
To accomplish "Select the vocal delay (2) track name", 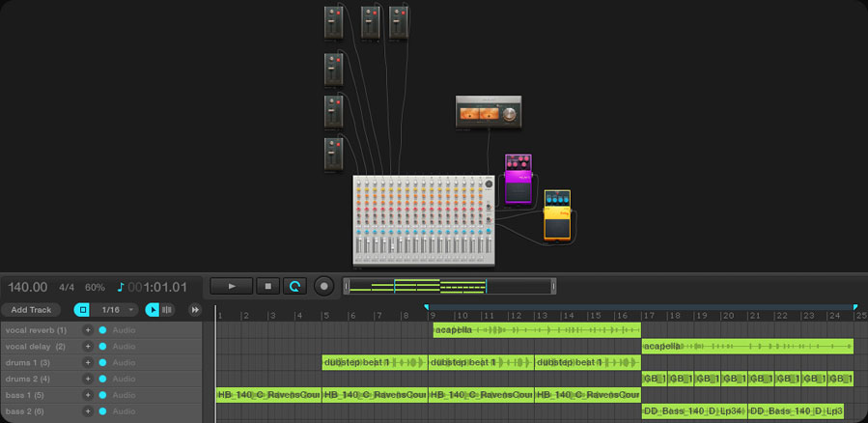I will click(x=36, y=347).
